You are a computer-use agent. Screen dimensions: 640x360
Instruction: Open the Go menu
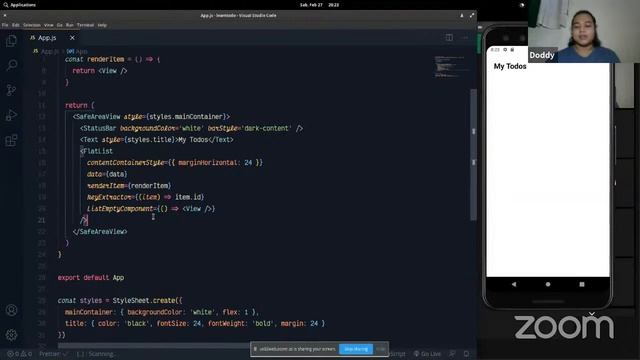(x=60, y=25)
